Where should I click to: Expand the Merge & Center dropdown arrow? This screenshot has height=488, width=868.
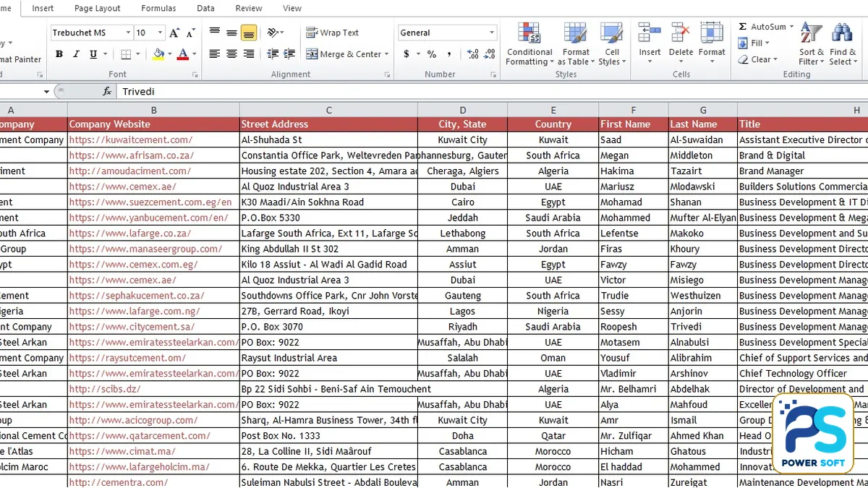point(386,54)
